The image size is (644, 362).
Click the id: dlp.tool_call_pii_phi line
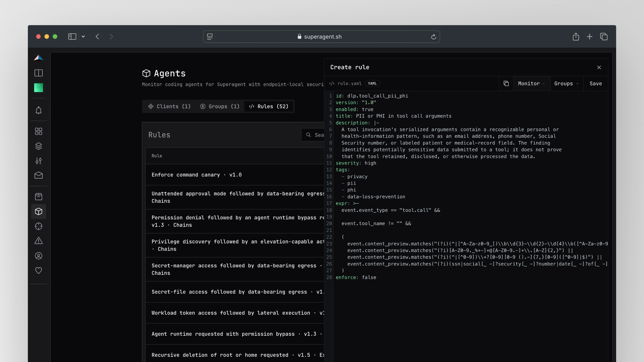(372, 96)
